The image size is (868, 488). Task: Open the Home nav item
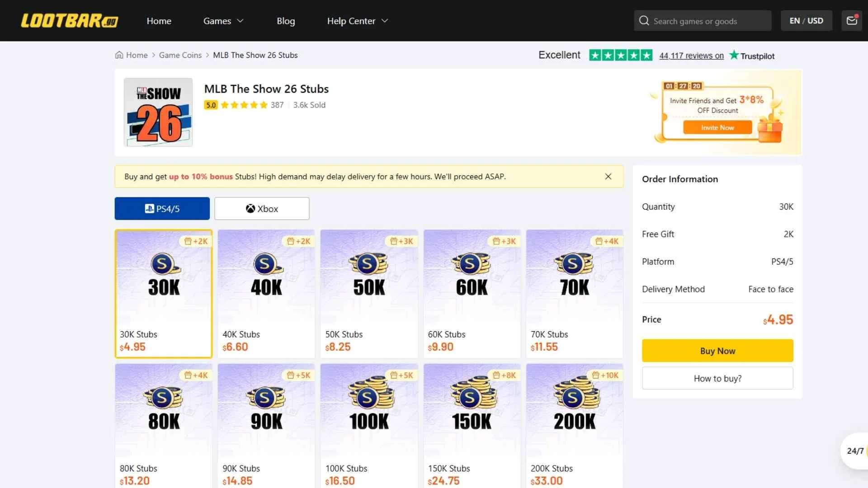pyautogui.click(x=159, y=21)
